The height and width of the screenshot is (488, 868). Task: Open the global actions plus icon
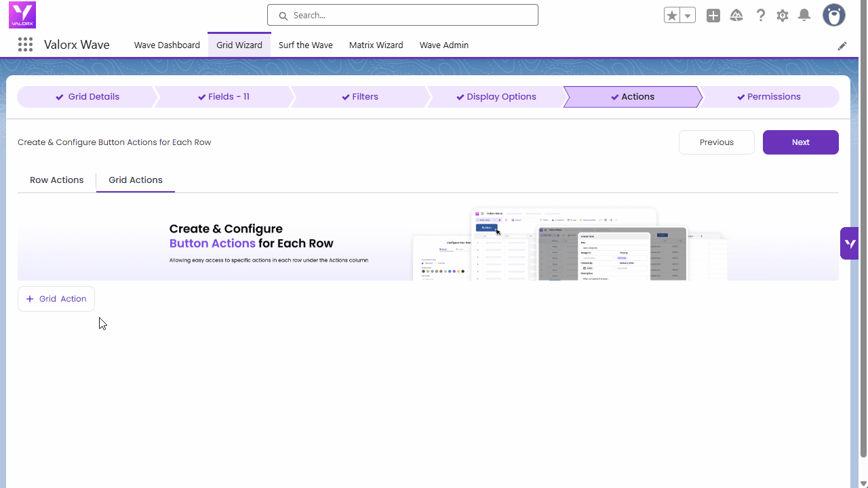(713, 16)
